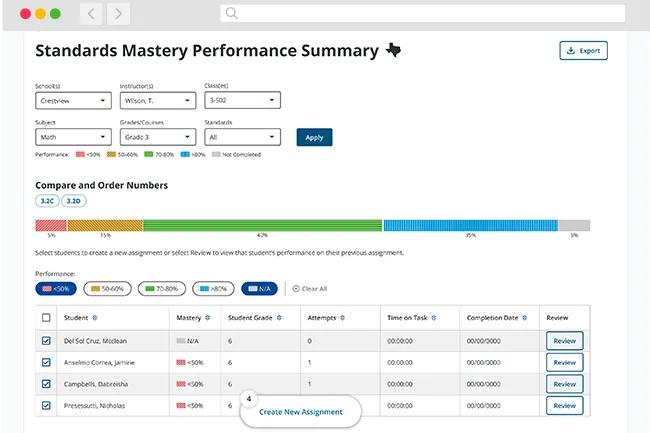Review Presessutti, Nicholas's assignment
650x433 pixels.
click(565, 406)
